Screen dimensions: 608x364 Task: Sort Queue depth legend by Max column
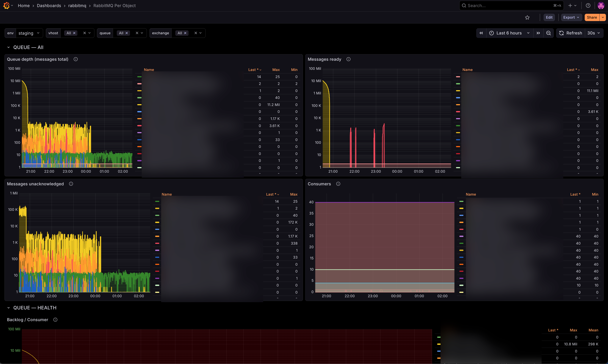click(276, 70)
